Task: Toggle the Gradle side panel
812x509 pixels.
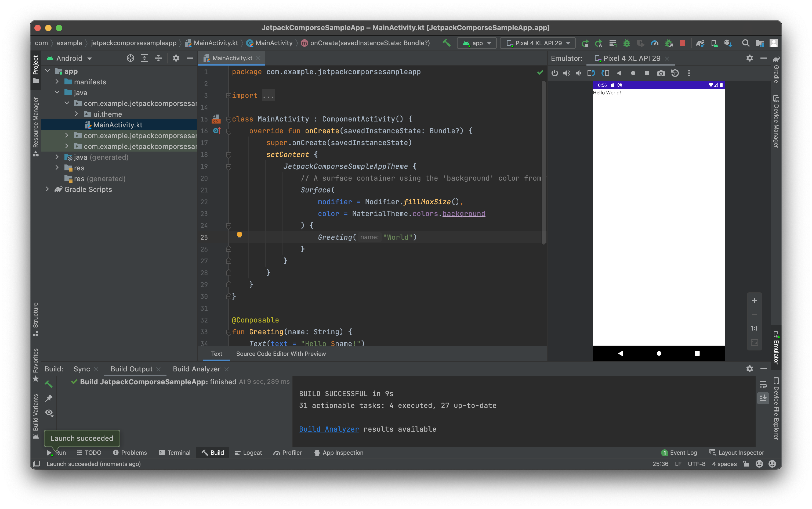Action: click(x=776, y=70)
